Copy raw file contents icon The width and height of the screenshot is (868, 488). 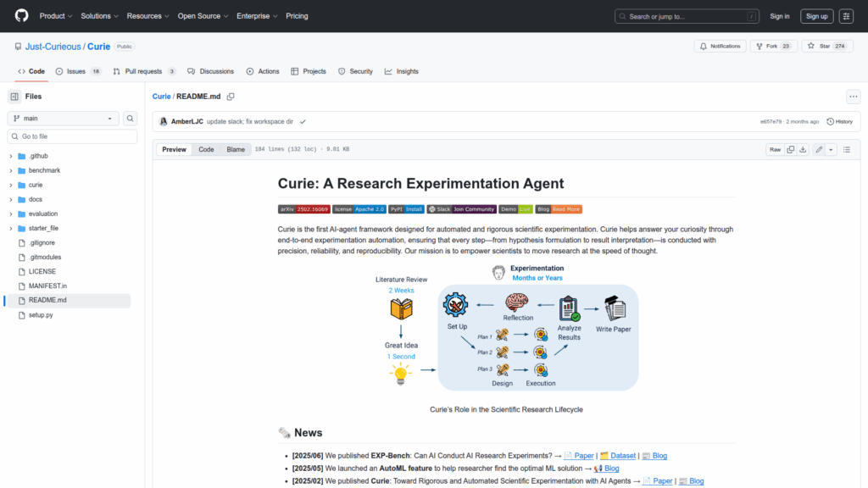coord(791,149)
